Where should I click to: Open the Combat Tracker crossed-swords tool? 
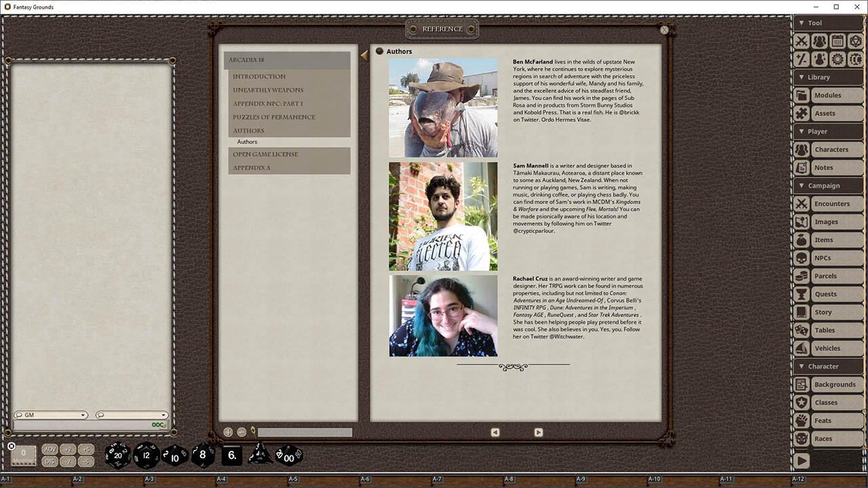tap(802, 41)
